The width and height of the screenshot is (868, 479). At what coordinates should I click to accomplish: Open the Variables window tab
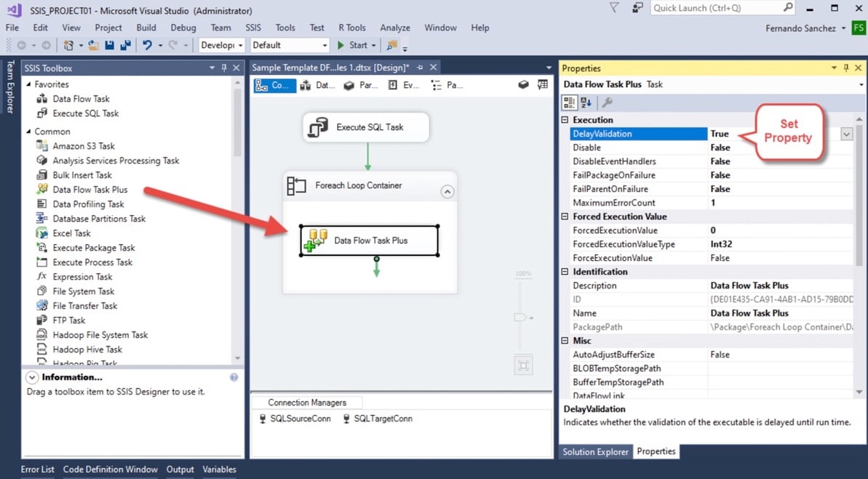pos(219,470)
